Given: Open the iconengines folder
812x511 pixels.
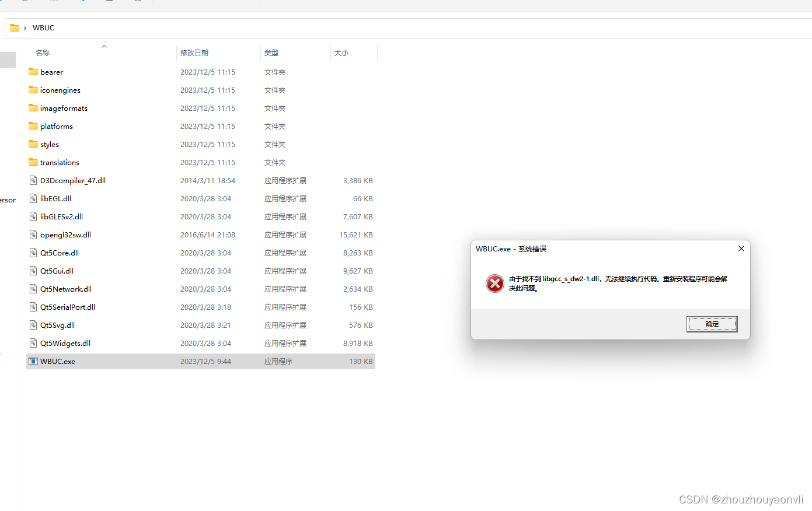Looking at the screenshot, I should click(x=59, y=90).
